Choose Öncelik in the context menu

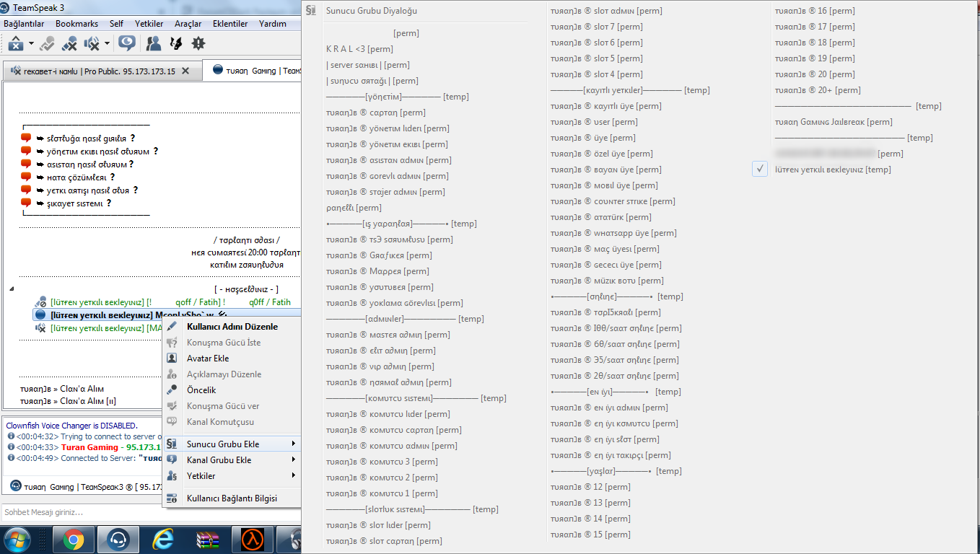[232, 390]
